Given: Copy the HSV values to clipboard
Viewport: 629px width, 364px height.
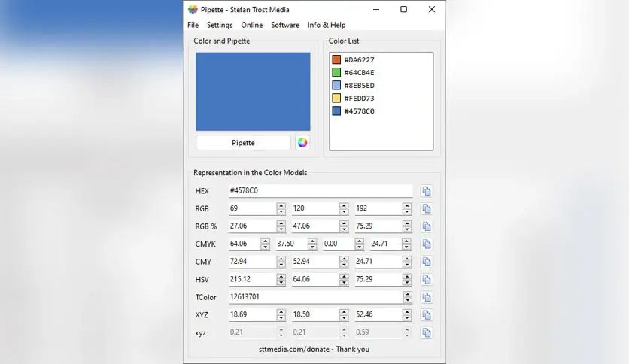Looking at the screenshot, I should pyautogui.click(x=427, y=280).
